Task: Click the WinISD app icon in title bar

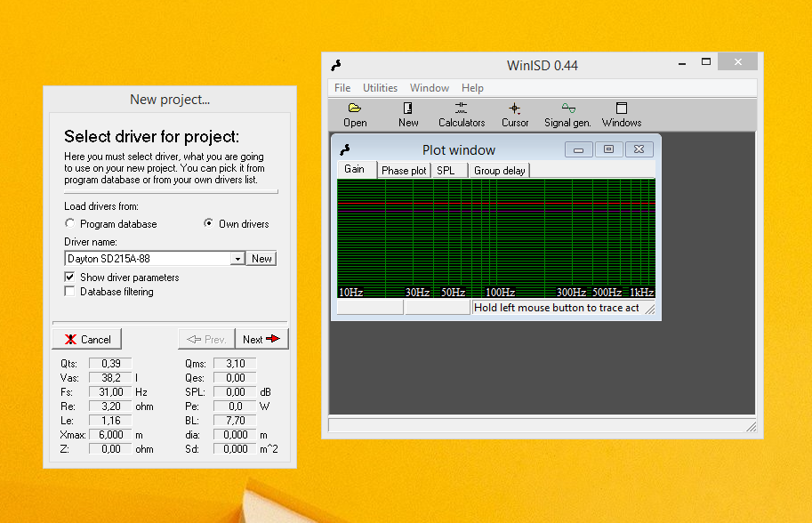Action: coord(336,65)
